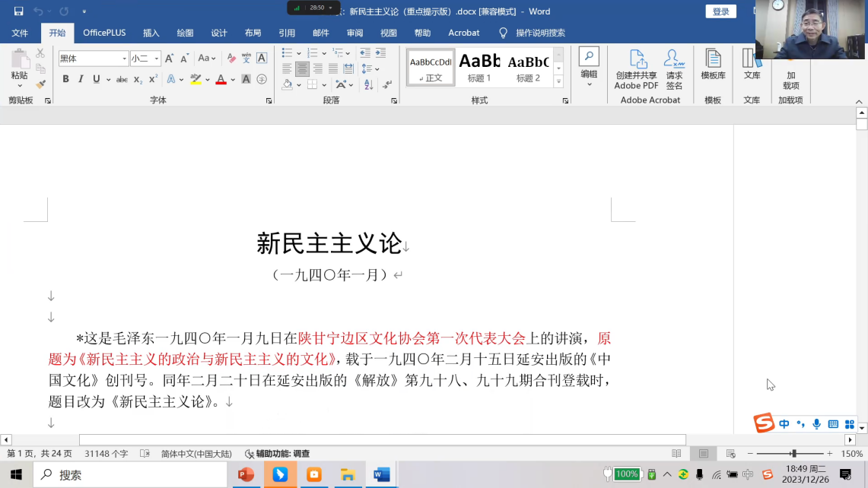Click the Increase Indent icon

382,53
